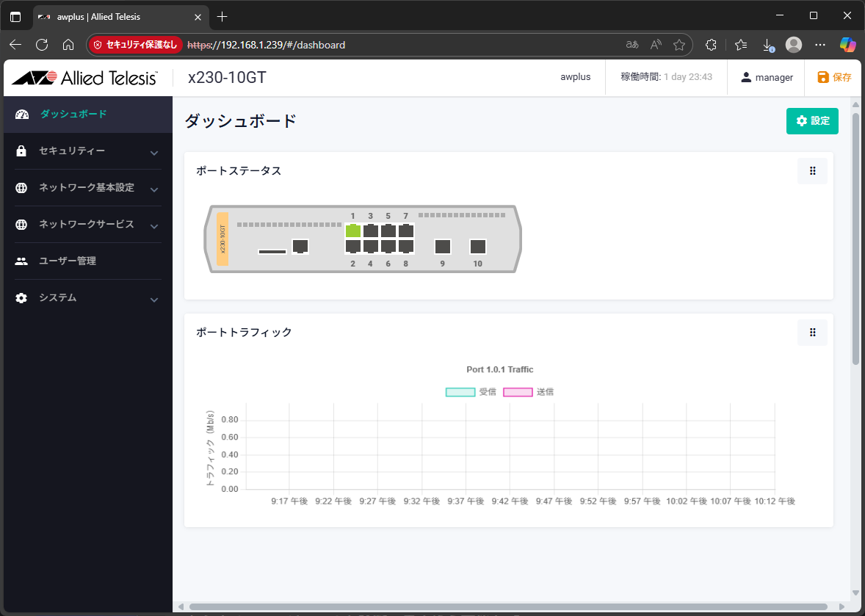Open browser extensions icon
Screen dimensions: 865x616
711,45
